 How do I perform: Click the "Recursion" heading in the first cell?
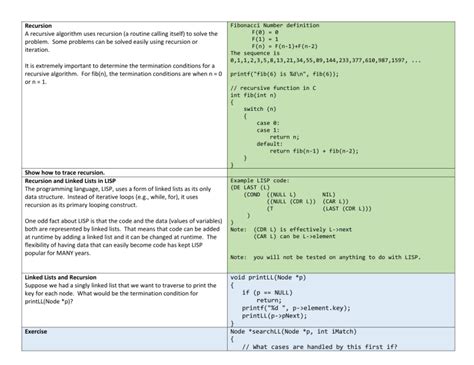38,26
